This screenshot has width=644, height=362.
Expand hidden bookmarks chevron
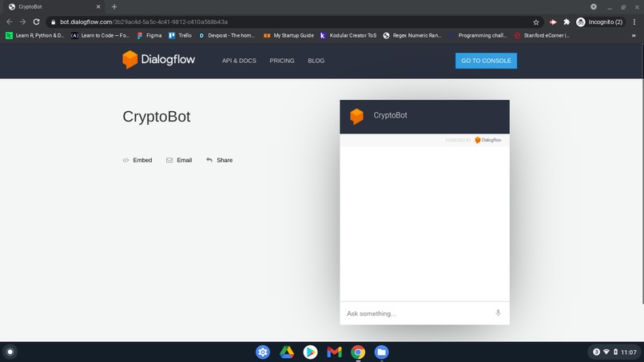[x=634, y=35]
